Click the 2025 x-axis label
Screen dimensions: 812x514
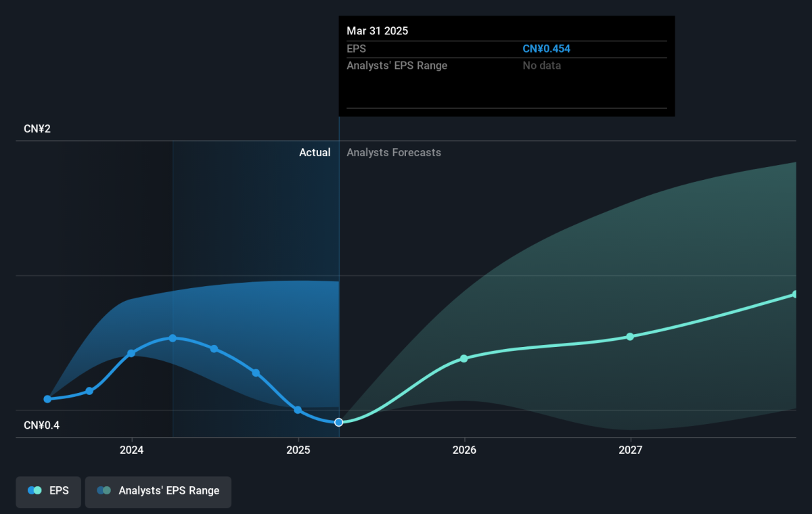298,450
